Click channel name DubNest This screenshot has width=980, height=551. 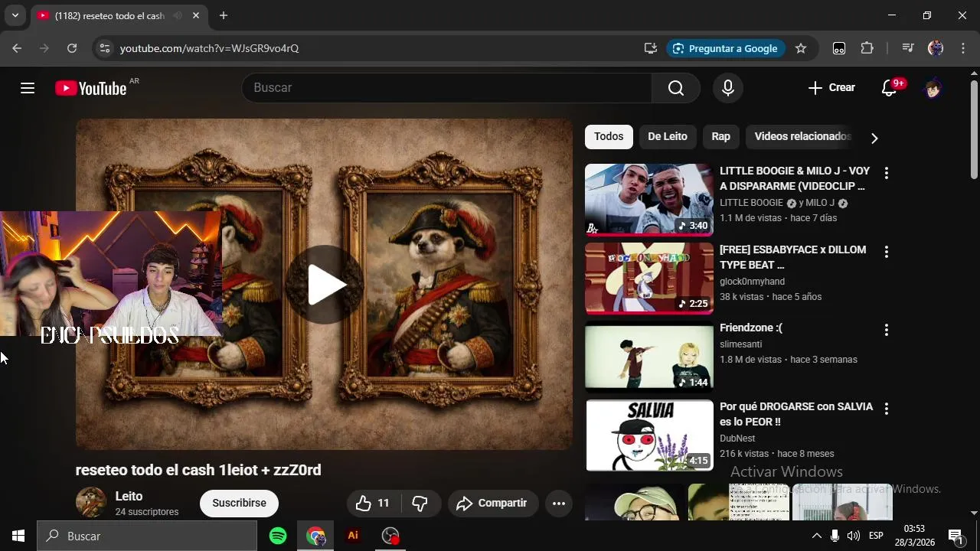click(x=737, y=439)
